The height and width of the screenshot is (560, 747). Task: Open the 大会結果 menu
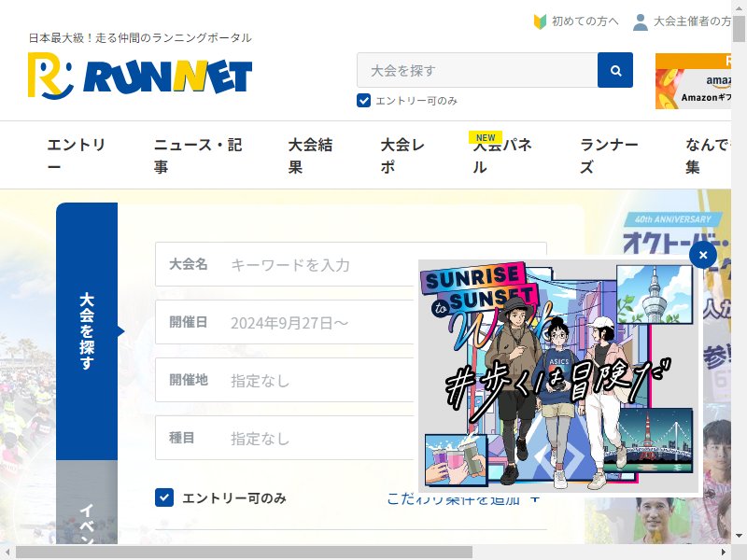click(310, 155)
